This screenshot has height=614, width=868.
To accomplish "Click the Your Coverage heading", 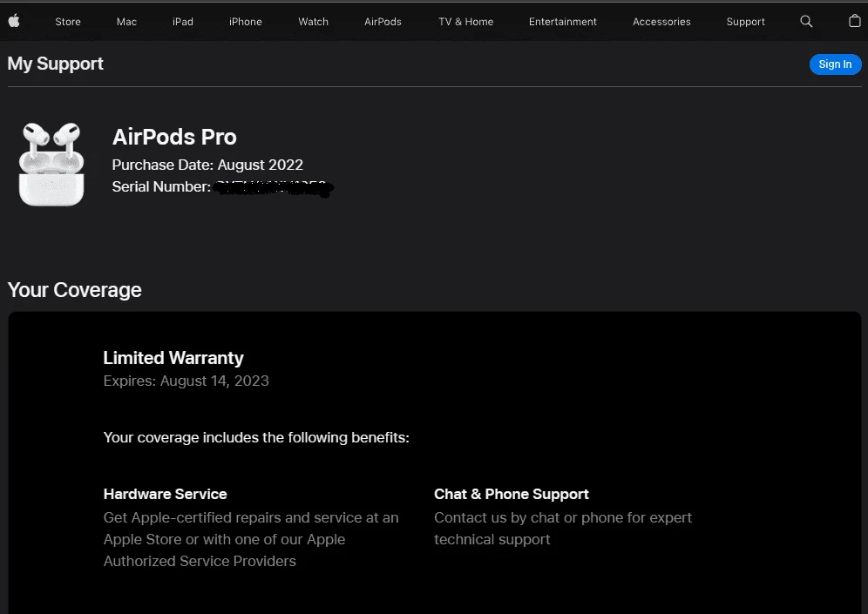I will tap(75, 290).
